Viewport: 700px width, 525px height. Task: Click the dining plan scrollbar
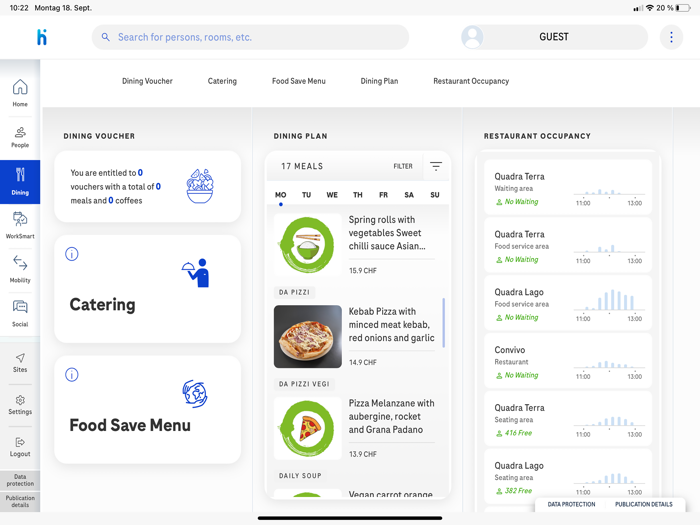point(443,323)
